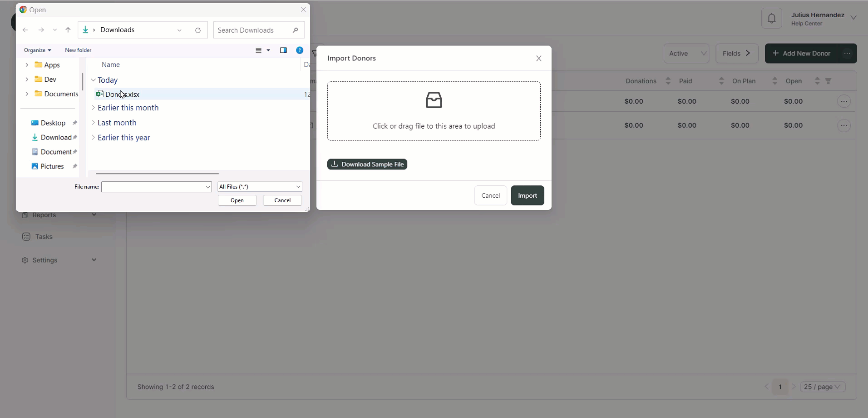Open the All Files type dropdown
Viewport: 868px width, 418px height.
pos(260,187)
